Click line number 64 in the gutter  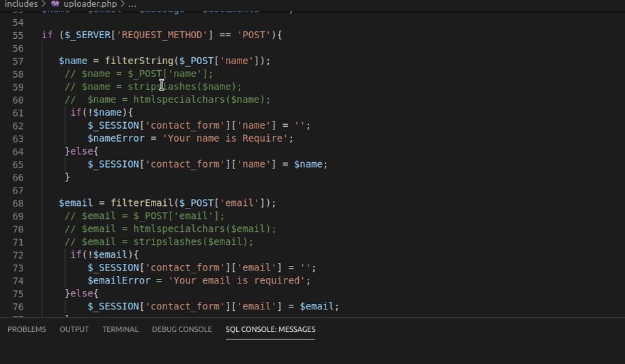[18, 152]
